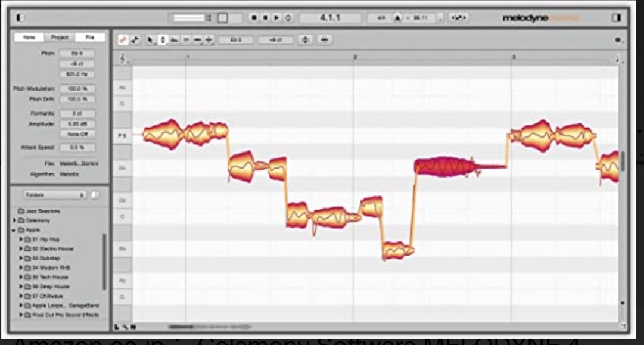The image size is (644, 345).
Task: Open the Folders dropdown in the browser
Action: [x=55, y=195]
